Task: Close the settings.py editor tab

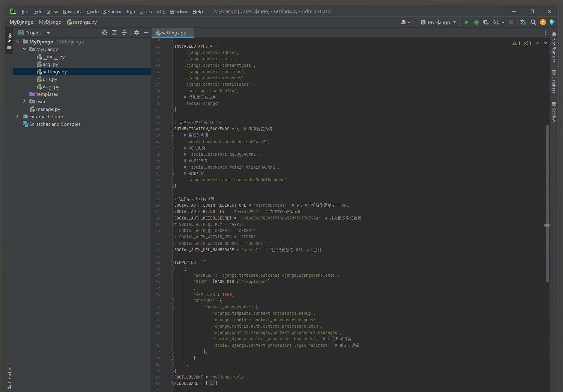Action: click(x=190, y=33)
